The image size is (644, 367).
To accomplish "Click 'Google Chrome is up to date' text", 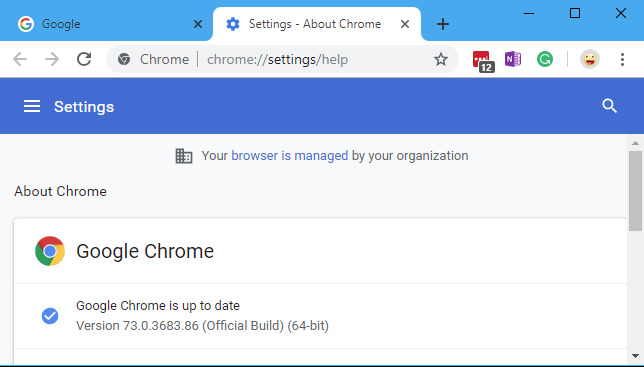I will [x=158, y=306].
